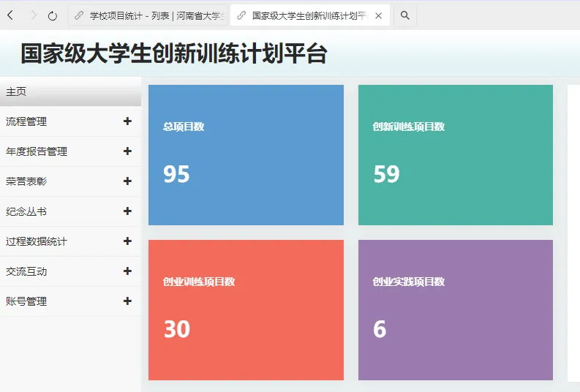Click the link icon on 学校项目统计 tab
The width and height of the screenshot is (580, 392).
pos(79,15)
